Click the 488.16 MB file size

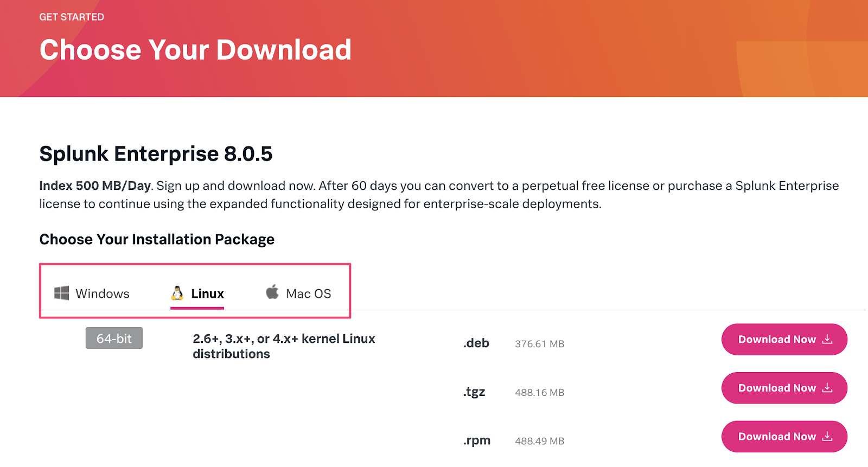(x=540, y=393)
